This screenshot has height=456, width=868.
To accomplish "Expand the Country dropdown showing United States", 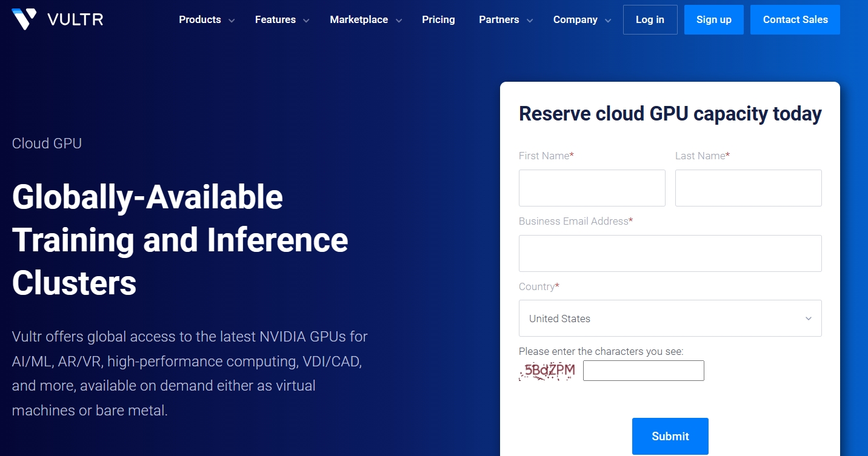I will [670, 318].
